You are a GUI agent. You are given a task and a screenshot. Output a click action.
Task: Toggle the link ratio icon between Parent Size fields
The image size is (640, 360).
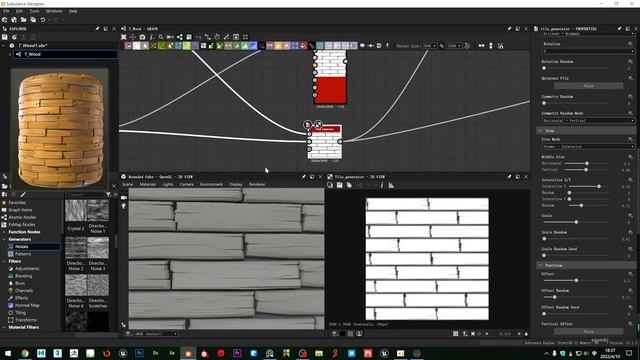[442, 46]
